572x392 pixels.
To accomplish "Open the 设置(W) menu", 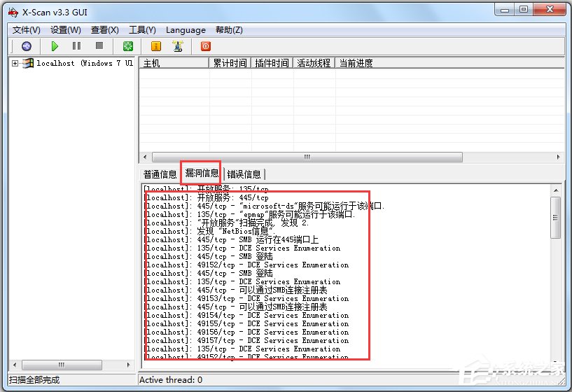I will (x=66, y=30).
